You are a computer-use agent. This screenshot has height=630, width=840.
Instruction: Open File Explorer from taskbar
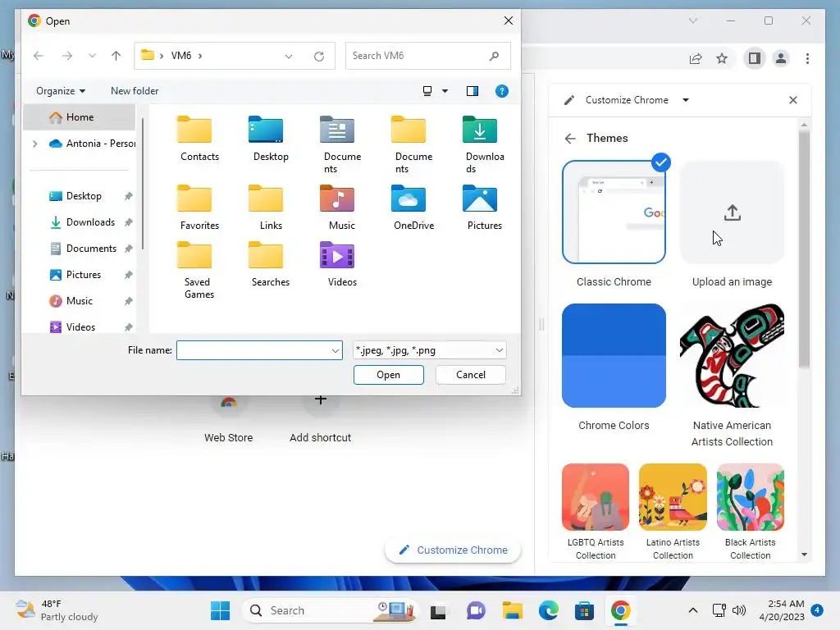pyautogui.click(x=512, y=610)
